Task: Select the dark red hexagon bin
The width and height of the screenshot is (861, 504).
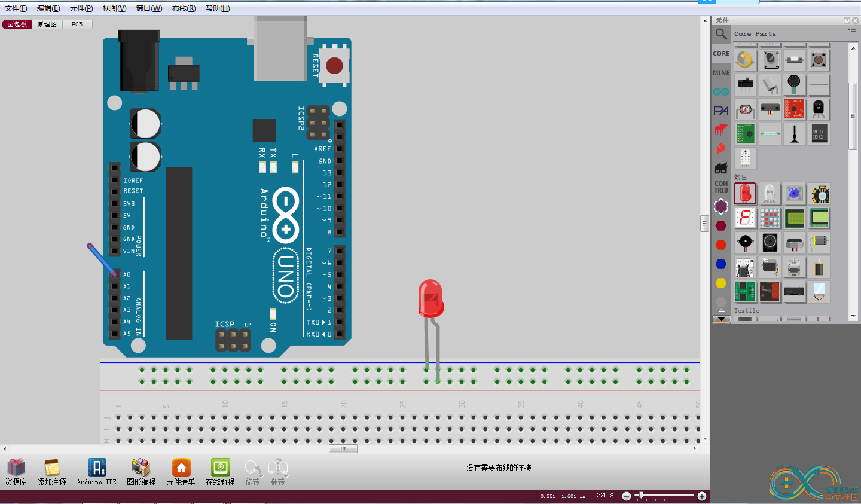Action: pyautogui.click(x=721, y=225)
